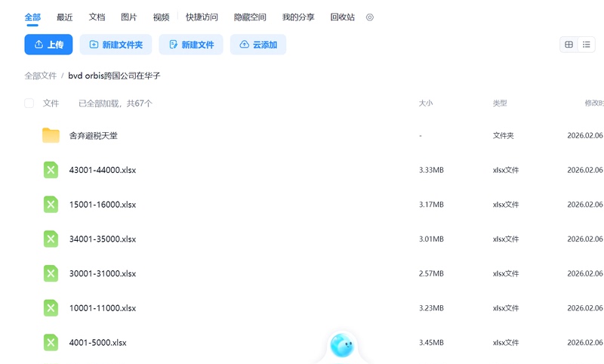Click the 15001-16000.xlsx file icon
This screenshot has width=604, height=364.
coord(51,205)
